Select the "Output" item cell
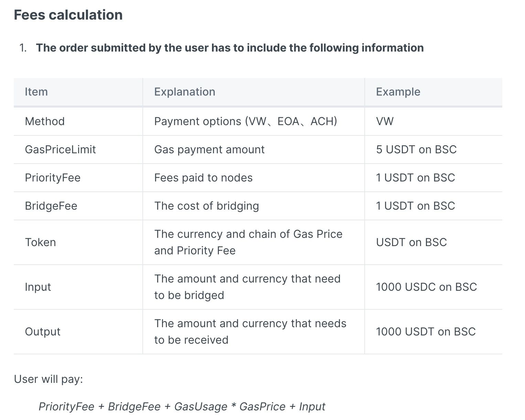The width and height of the screenshot is (525, 420). pos(43,332)
